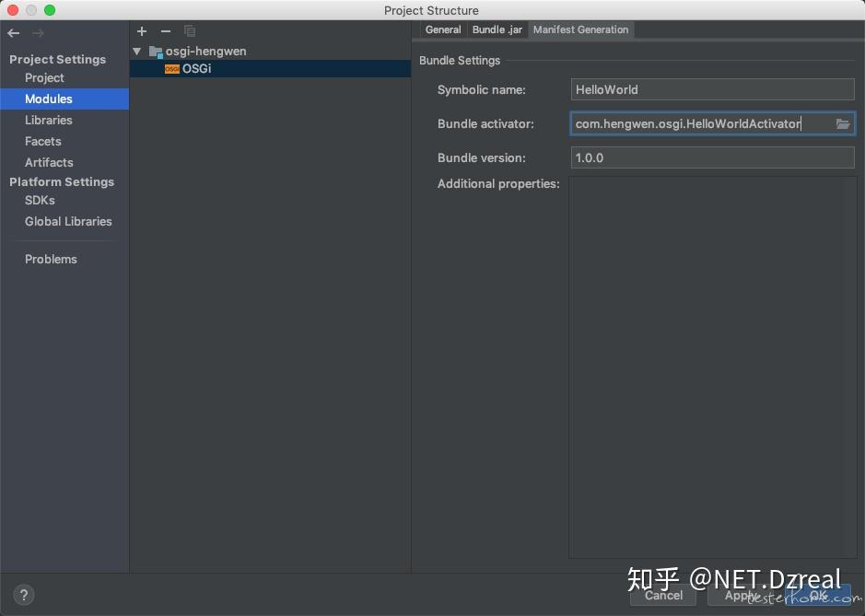This screenshot has width=865, height=616.
Task: Switch to the Bundle .jar tab
Action: [x=497, y=29]
